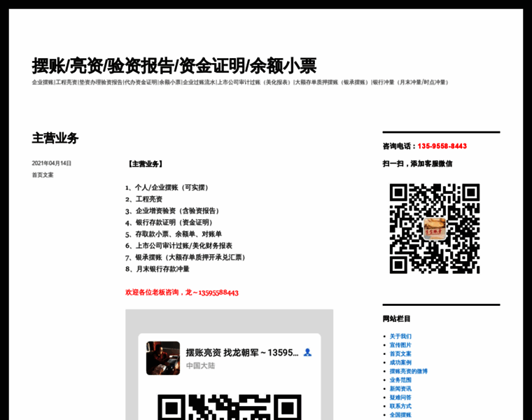
Task: Select the 咨询电话 label in sidebar
Action: [399, 146]
